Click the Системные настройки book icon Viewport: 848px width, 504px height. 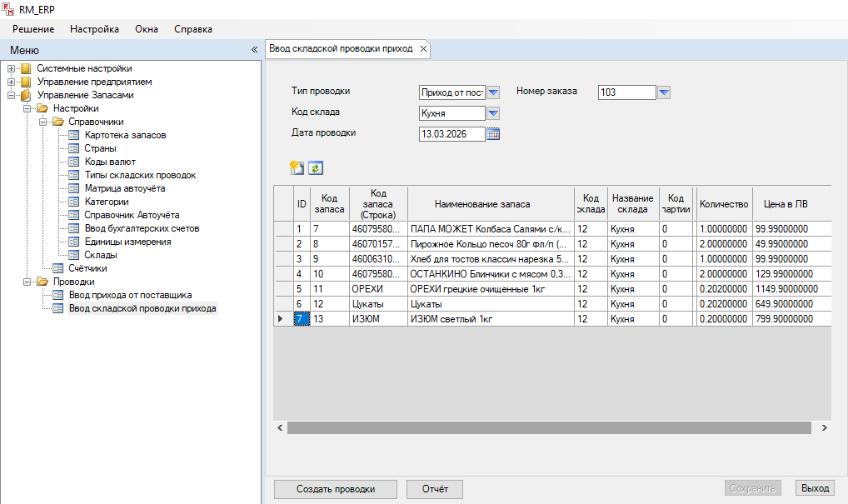tap(26, 68)
